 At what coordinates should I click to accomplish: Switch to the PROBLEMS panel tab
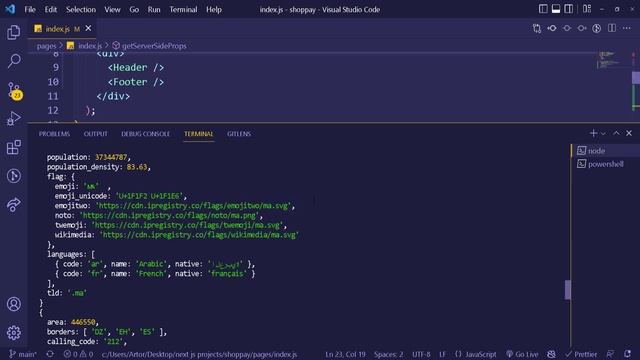(x=54, y=134)
